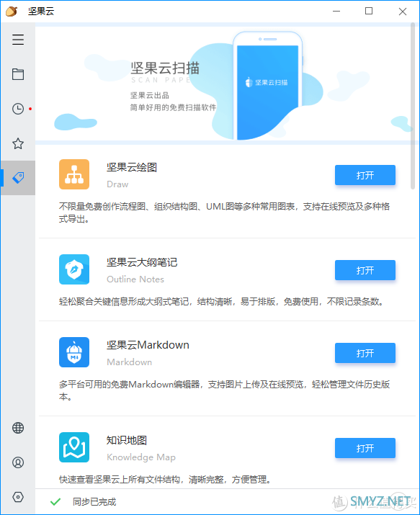Screen dimensions: 420x515
Task: Click the Outline Notes subtitle text
Action: click(135, 279)
